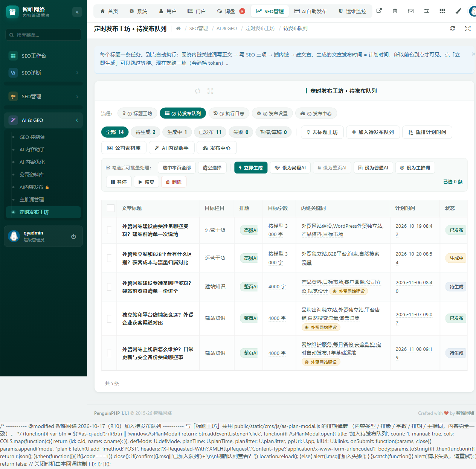Check the row 独立站和平台店铺怎么选

pos(109,318)
